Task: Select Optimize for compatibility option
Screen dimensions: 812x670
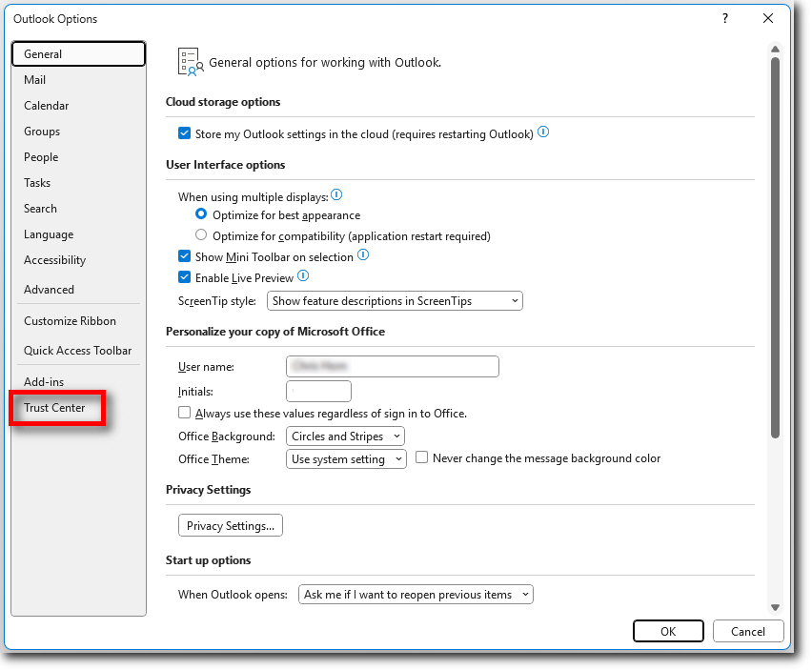Action: coord(201,235)
